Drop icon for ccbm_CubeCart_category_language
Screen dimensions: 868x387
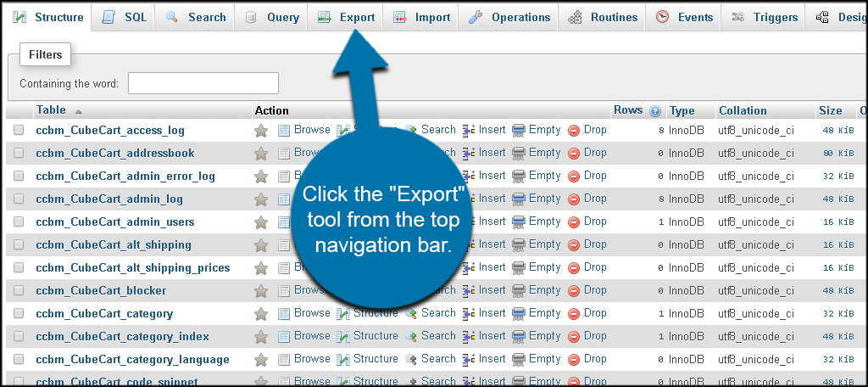(x=574, y=360)
